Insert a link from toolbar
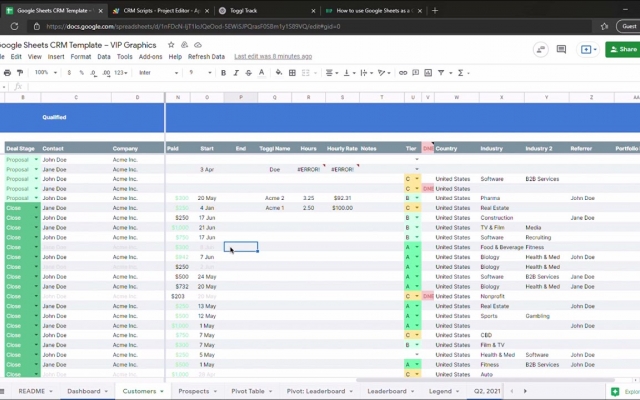This screenshot has width=640, height=400. [403, 73]
